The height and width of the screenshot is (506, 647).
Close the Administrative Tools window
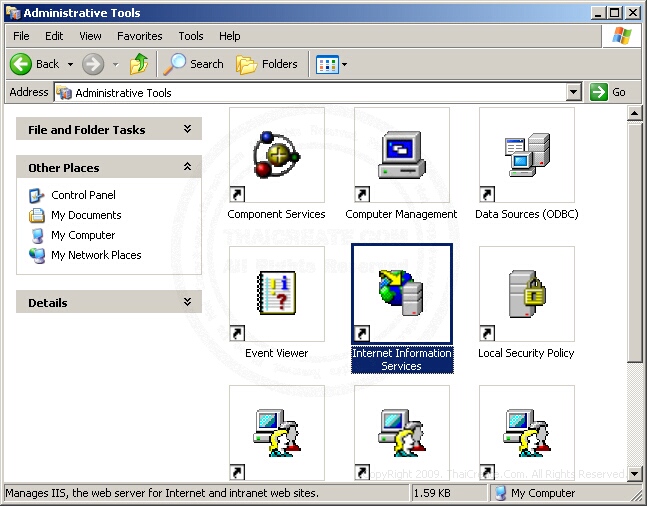point(633,13)
